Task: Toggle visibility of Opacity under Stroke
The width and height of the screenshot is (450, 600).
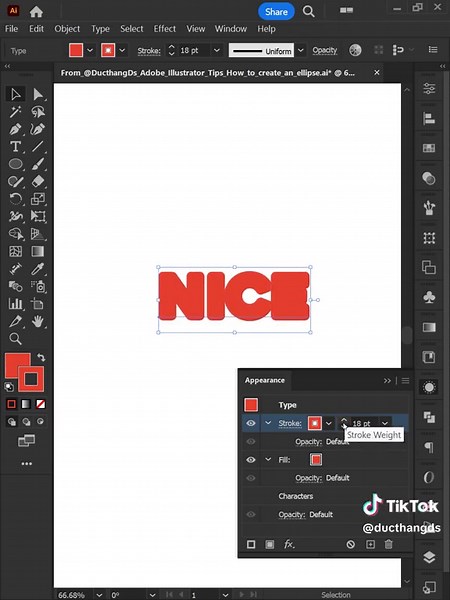Action: pyautogui.click(x=251, y=442)
